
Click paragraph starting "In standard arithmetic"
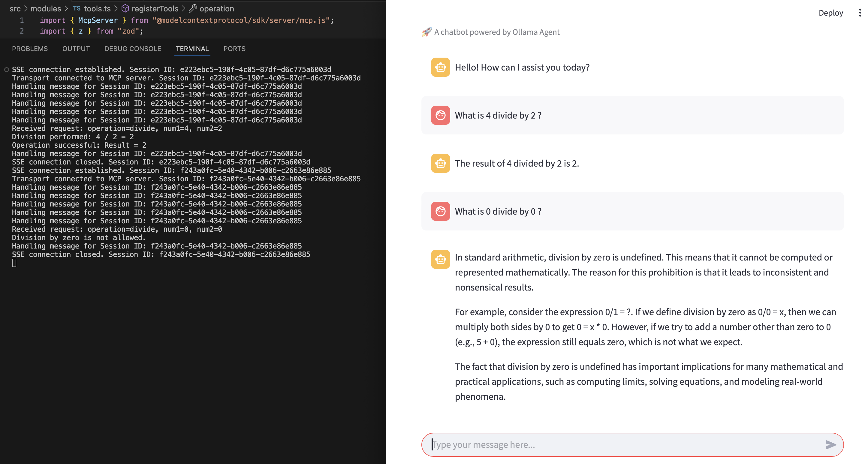coord(643,272)
